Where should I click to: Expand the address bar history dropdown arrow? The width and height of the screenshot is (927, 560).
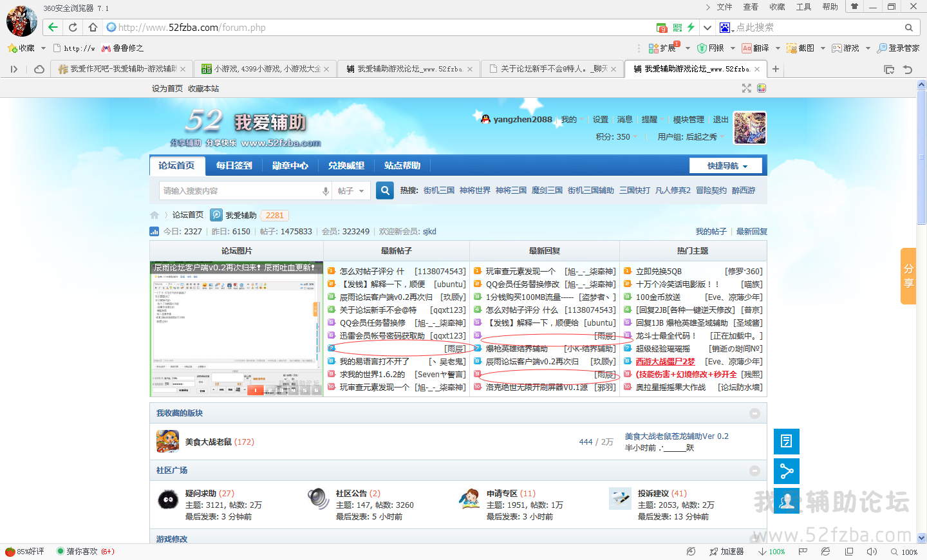point(707,28)
